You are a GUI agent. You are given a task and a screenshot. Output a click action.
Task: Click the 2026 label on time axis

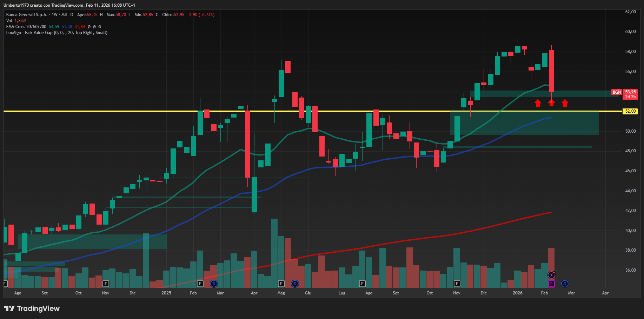tap(517, 293)
